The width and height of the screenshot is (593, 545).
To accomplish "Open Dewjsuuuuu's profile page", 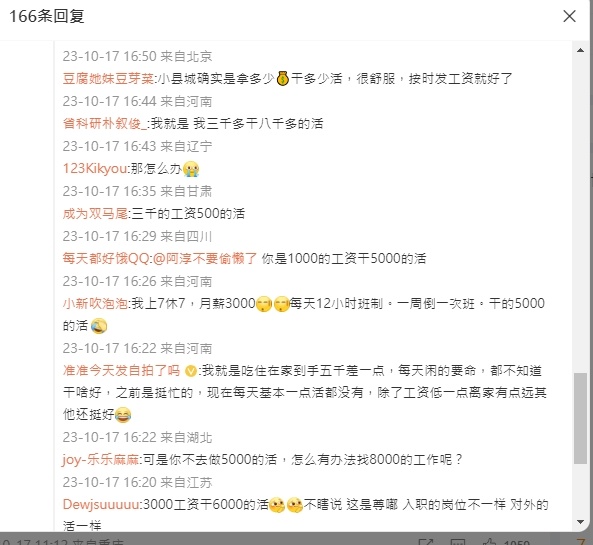I will 101,505.
